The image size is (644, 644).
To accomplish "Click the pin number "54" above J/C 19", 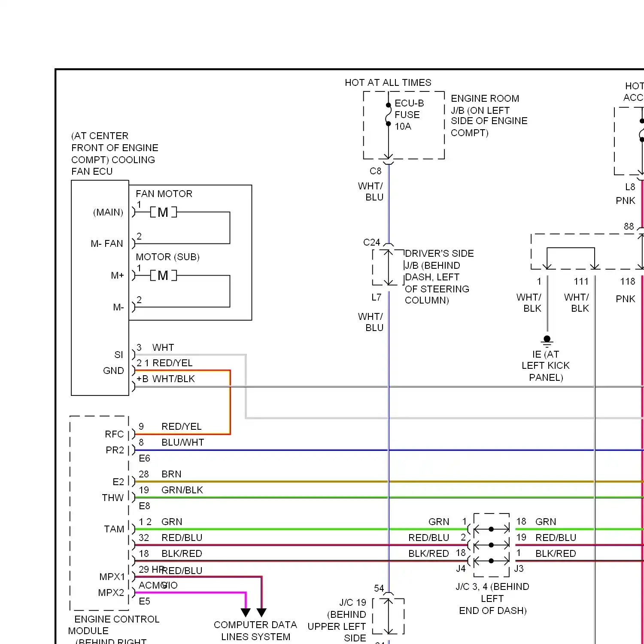I will (379, 588).
